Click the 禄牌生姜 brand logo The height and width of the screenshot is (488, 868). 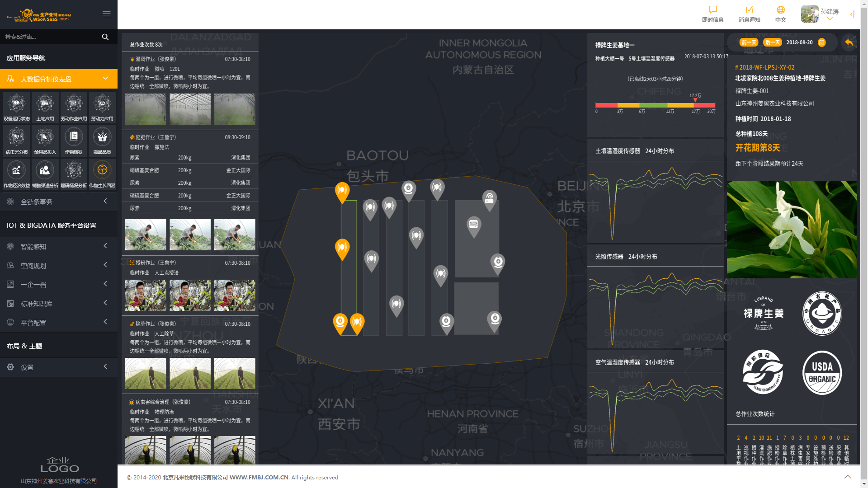[x=763, y=313]
